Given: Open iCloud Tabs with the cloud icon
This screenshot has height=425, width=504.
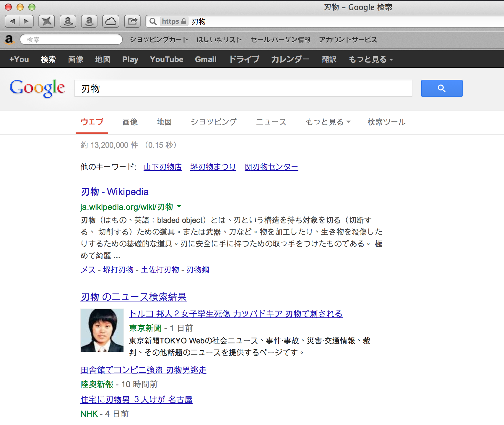Looking at the screenshot, I should (x=111, y=21).
